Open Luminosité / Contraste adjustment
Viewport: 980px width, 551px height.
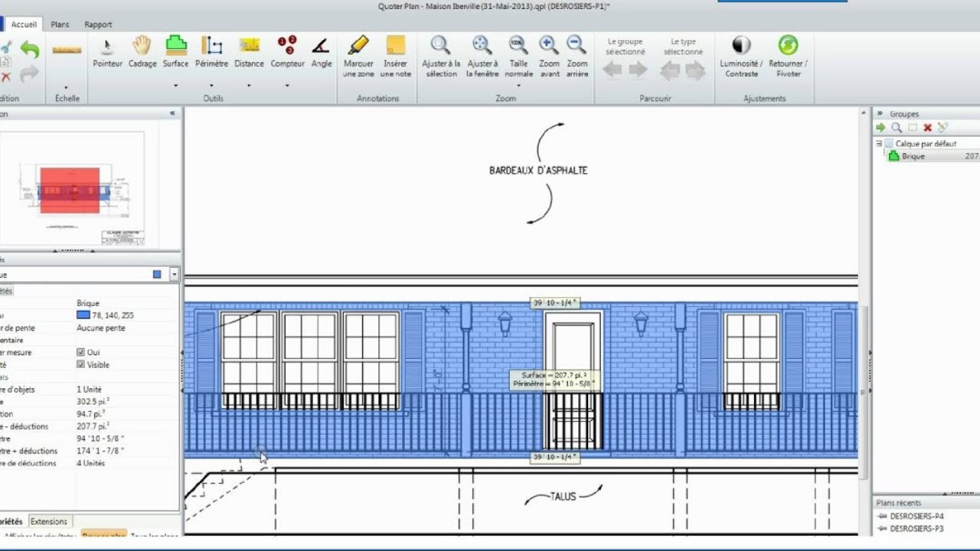click(741, 56)
